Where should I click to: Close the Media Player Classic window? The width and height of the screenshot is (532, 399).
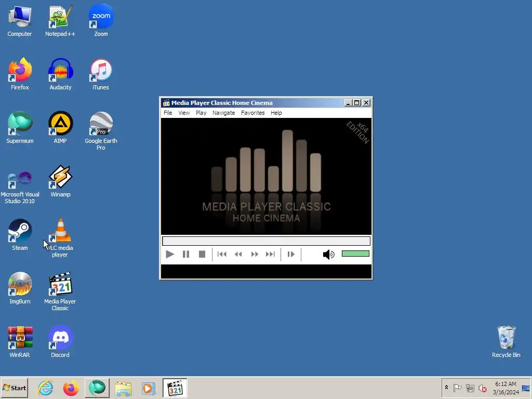click(366, 103)
